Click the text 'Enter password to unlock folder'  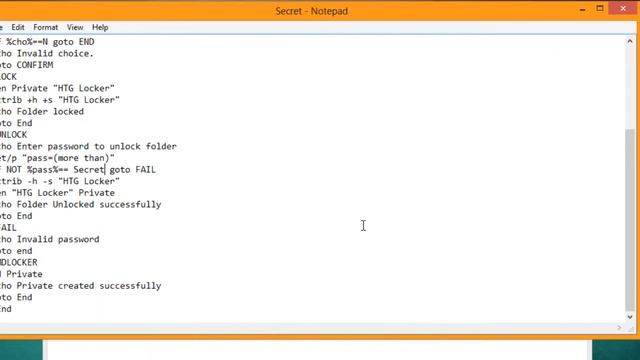pyautogui.click(x=97, y=146)
